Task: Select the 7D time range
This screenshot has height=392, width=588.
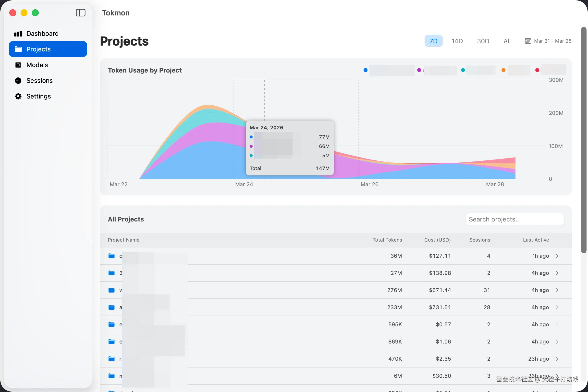Action: (x=433, y=41)
